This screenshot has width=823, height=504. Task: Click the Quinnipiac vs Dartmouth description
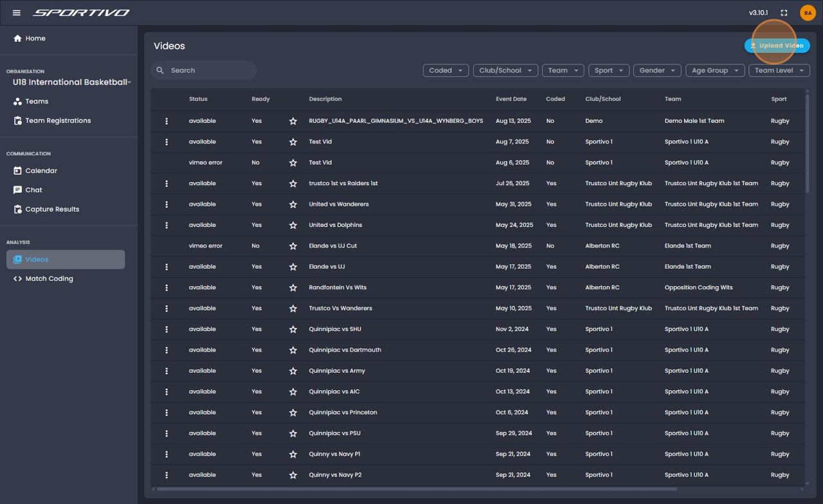pyautogui.click(x=345, y=350)
